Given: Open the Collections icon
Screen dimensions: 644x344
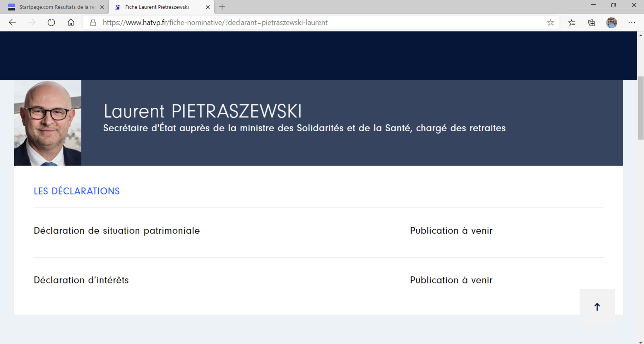Looking at the screenshot, I should pyautogui.click(x=591, y=23).
